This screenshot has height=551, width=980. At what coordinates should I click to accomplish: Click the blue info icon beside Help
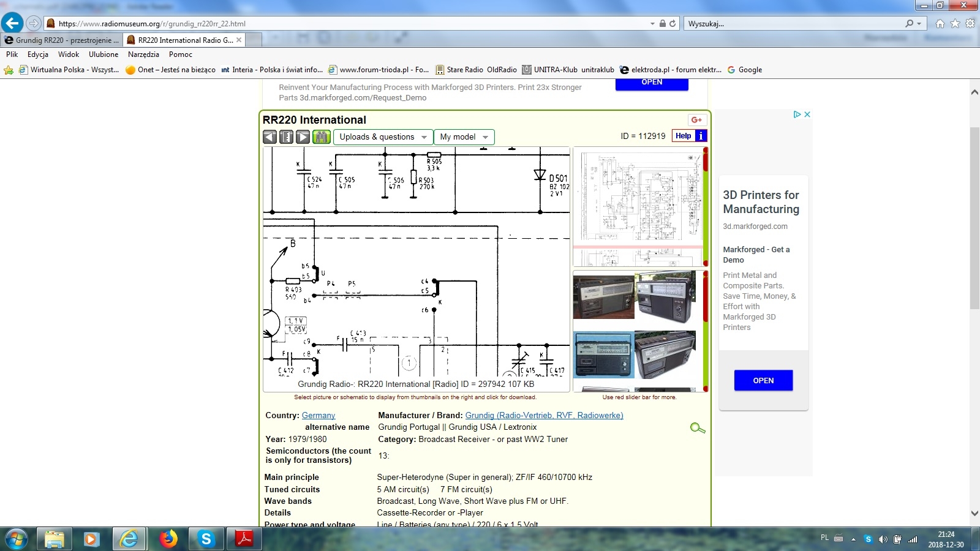coord(701,136)
